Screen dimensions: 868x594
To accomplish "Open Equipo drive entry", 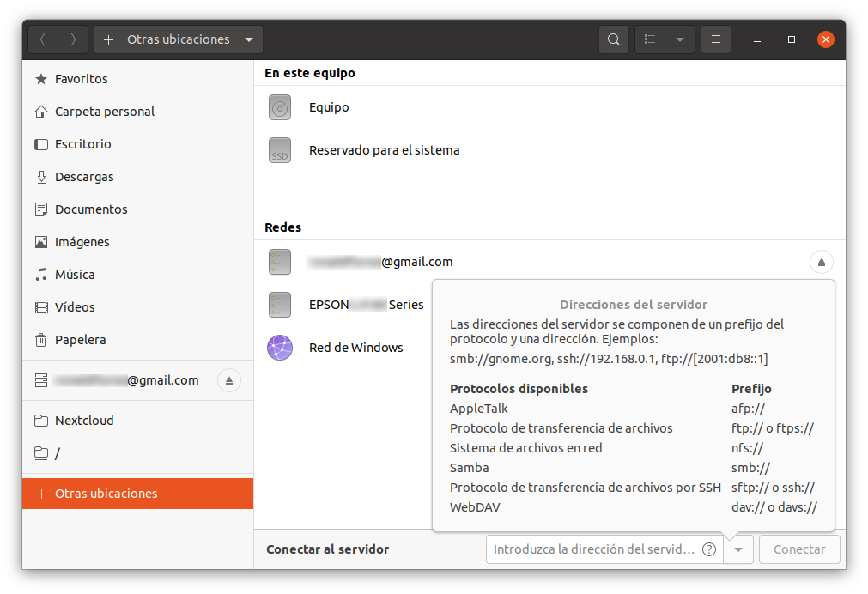I will point(329,108).
